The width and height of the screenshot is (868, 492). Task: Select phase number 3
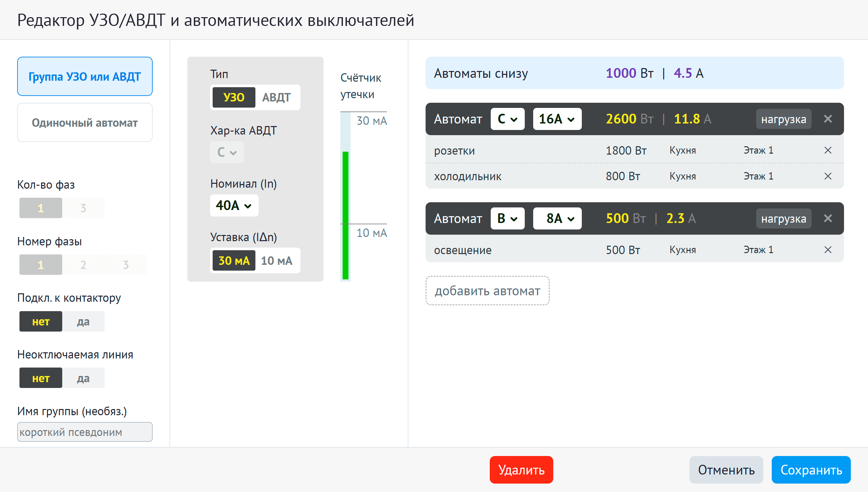pyautogui.click(x=126, y=264)
